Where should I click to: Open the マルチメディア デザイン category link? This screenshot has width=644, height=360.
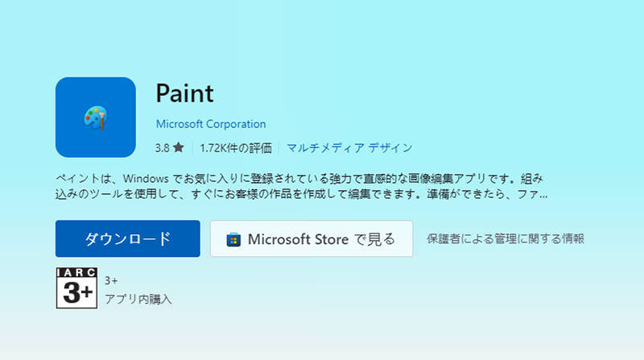pos(349,148)
